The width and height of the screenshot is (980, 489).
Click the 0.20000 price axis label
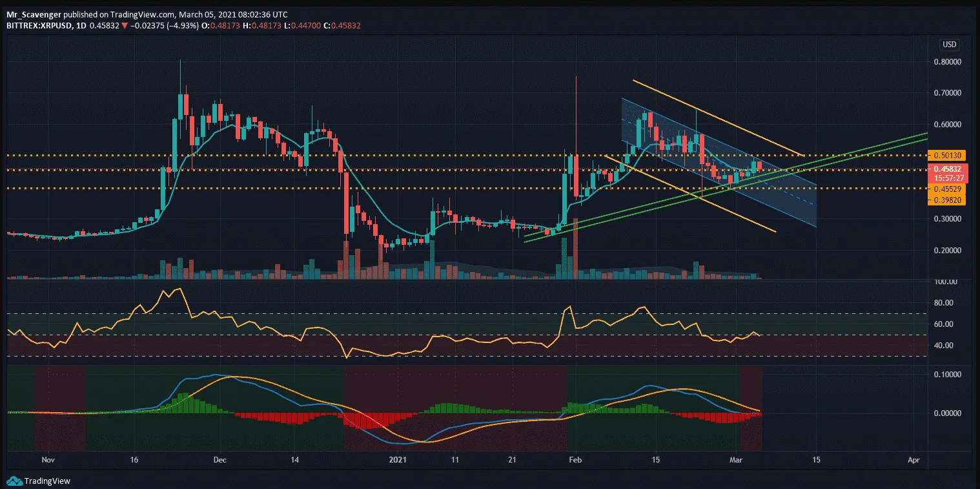(948, 251)
